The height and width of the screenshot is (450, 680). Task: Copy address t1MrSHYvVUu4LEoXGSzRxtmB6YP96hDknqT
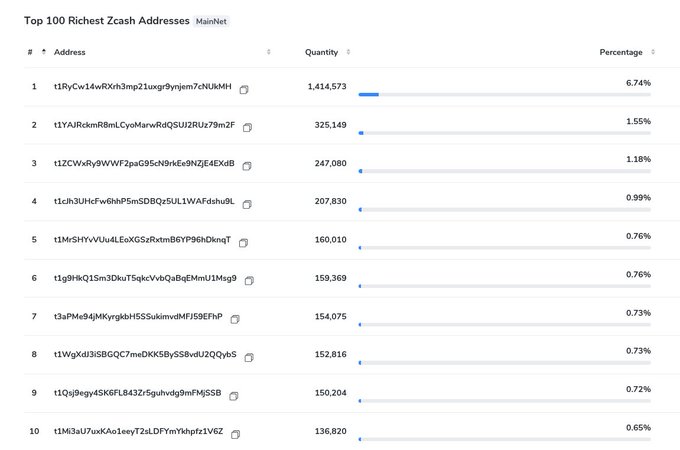click(243, 243)
